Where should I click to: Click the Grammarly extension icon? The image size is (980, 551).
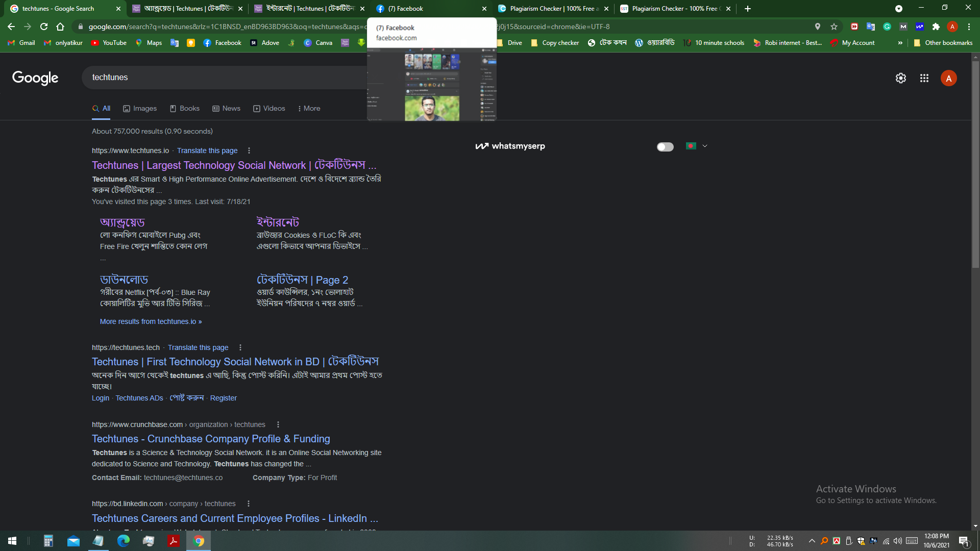(887, 27)
